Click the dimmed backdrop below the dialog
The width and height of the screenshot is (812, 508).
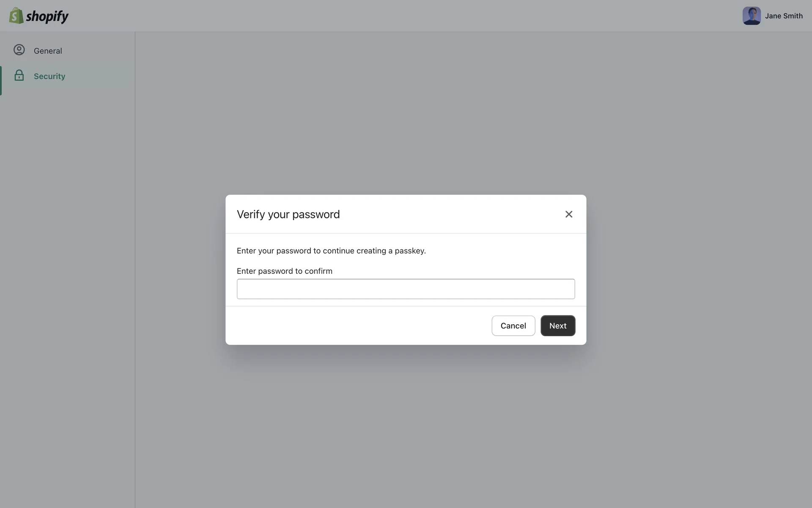(x=406, y=423)
